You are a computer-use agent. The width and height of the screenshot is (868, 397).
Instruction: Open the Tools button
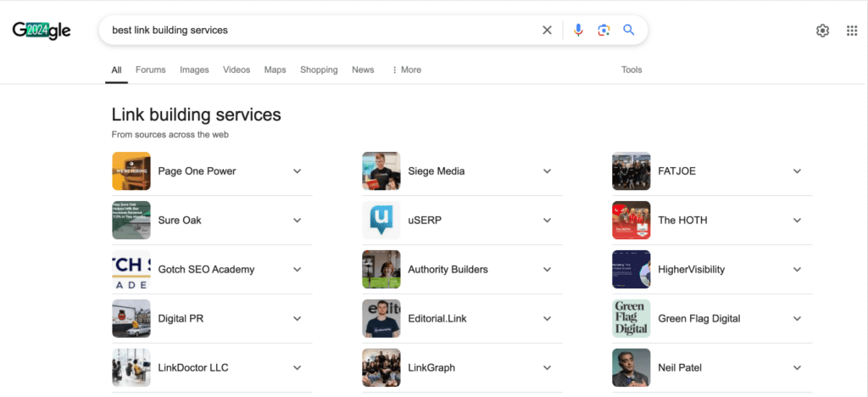coord(632,70)
